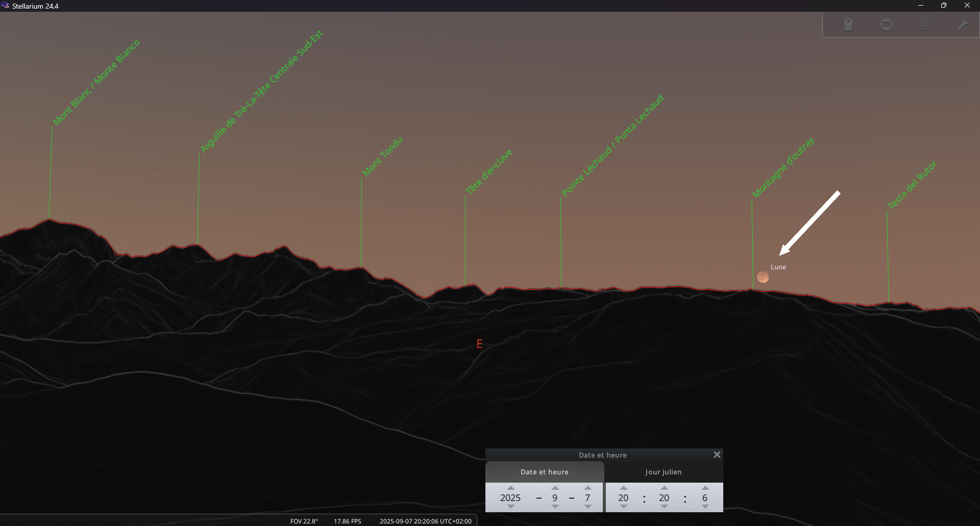Increase the minutes field with the up arrow
The width and height of the screenshot is (980, 526).
tap(665, 488)
